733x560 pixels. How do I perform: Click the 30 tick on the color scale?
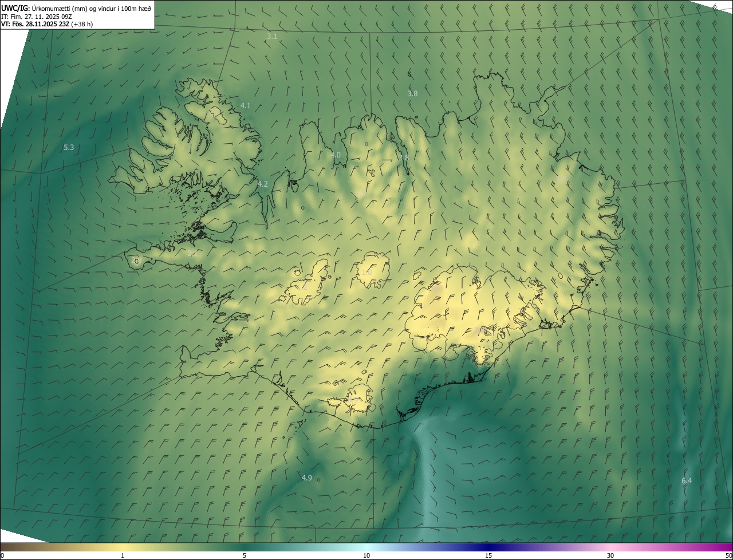point(610,555)
